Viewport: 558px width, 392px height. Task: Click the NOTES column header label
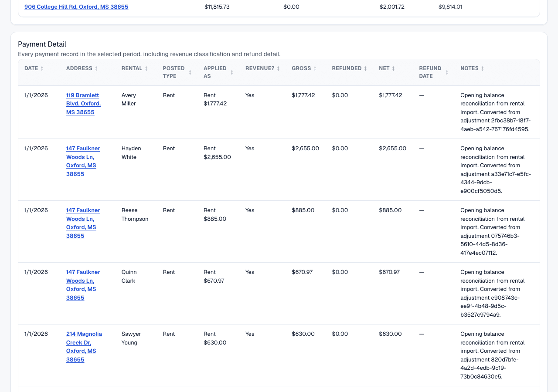pos(470,68)
